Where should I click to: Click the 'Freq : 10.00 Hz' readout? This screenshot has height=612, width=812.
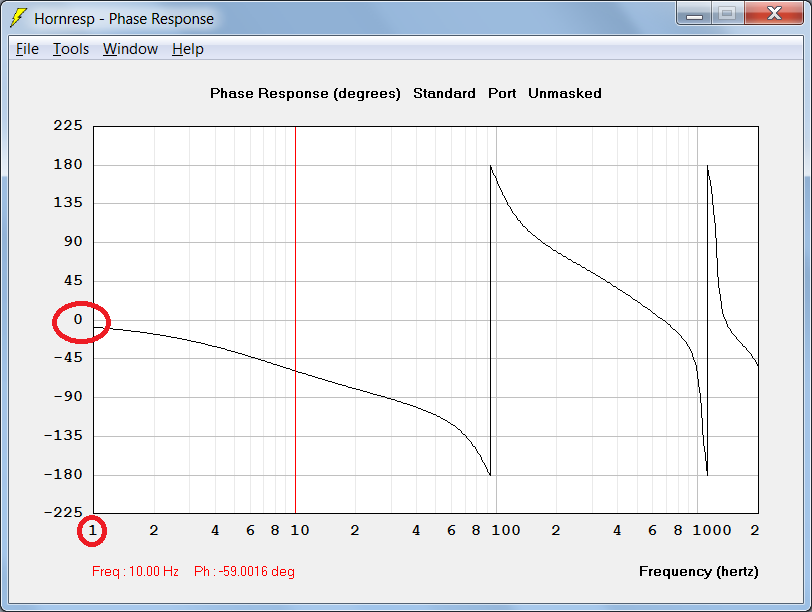135,572
